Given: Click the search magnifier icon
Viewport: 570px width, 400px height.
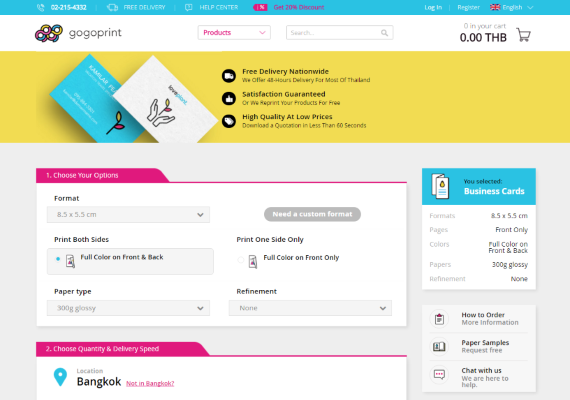Looking at the screenshot, I should [384, 33].
